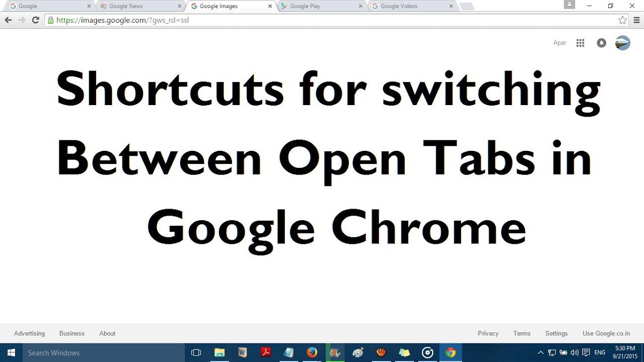The height and width of the screenshot is (362, 644).
Task: Open the sticky notes taskbar icon
Action: click(x=405, y=353)
